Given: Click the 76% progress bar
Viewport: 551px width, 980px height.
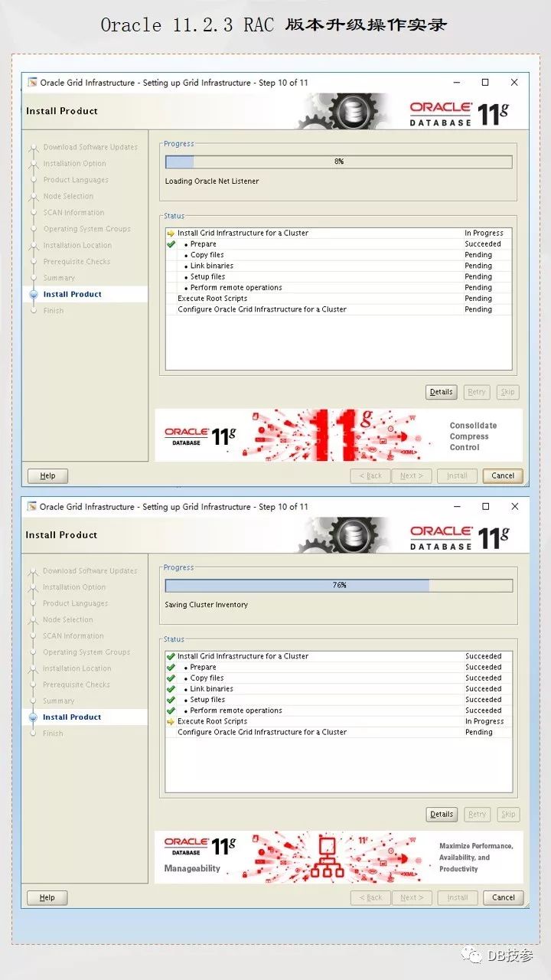Looking at the screenshot, I should (x=339, y=585).
